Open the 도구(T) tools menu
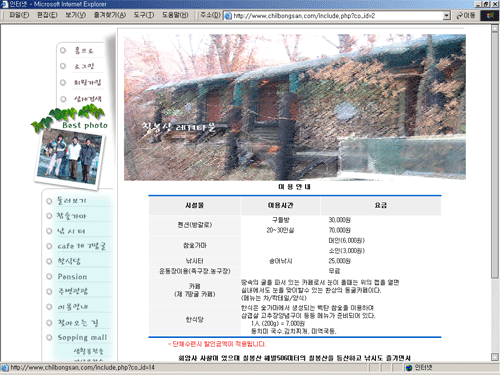 144,15
